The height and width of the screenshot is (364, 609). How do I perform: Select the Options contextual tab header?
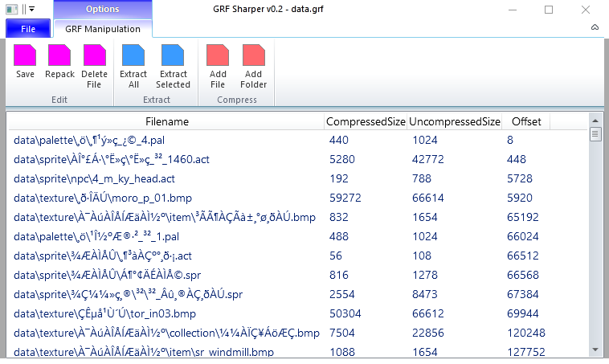pos(103,9)
